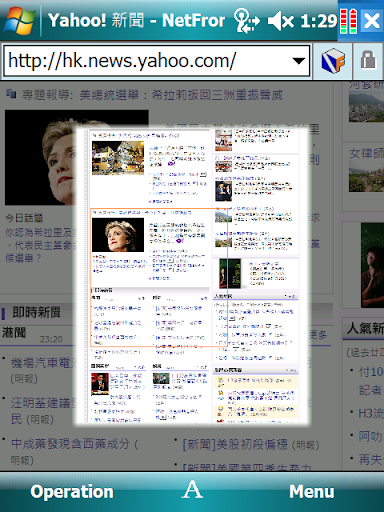Tap the muted speaker volume icon
The image size is (384, 512).
point(281,21)
